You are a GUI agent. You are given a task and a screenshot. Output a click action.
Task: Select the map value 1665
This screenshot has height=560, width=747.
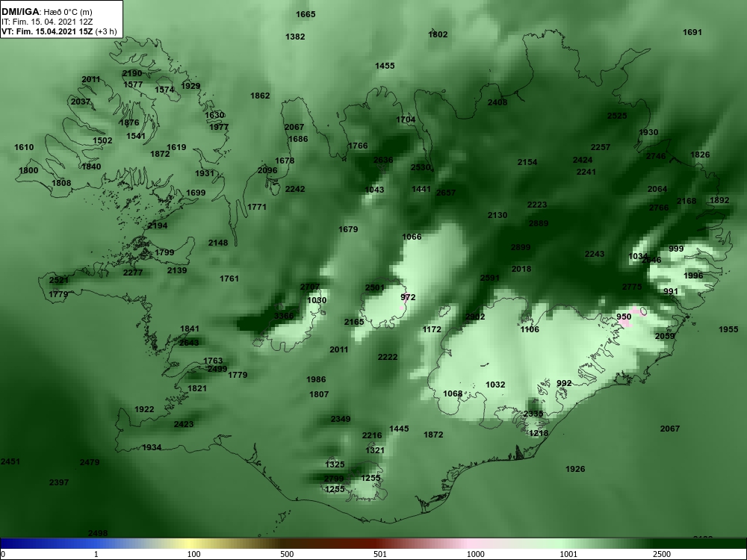coord(306,14)
